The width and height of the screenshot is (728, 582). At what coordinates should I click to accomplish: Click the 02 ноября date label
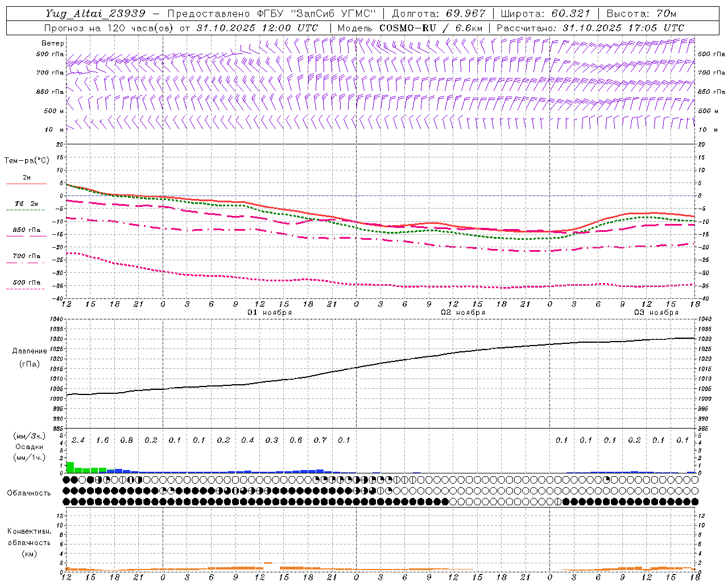pos(463,313)
